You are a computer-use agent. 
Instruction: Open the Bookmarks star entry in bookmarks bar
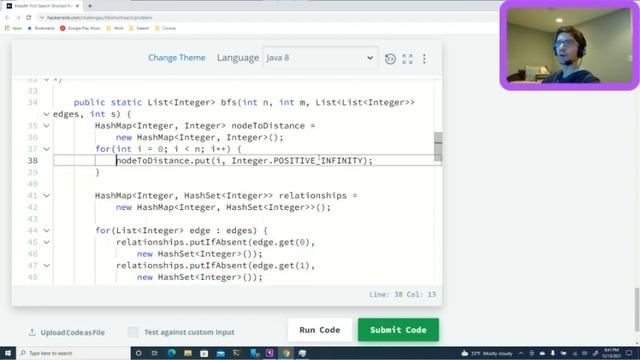(41, 28)
